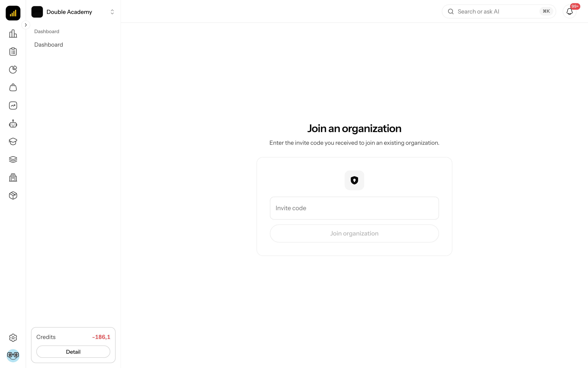The width and height of the screenshot is (588, 368).
Task: Open the bar chart dashboard icon
Action: pyautogui.click(x=13, y=34)
